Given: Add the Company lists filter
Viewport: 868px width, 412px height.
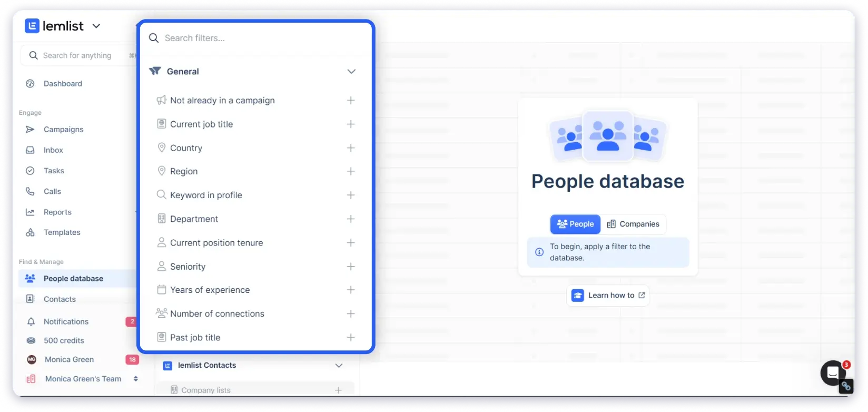Looking at the screenshot, I should click(338, 390).
